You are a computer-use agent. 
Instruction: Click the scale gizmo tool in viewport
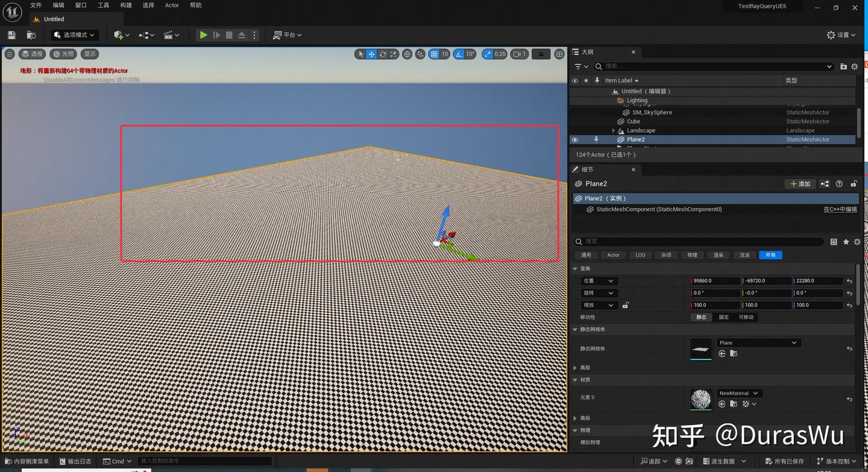coord(394,54)
